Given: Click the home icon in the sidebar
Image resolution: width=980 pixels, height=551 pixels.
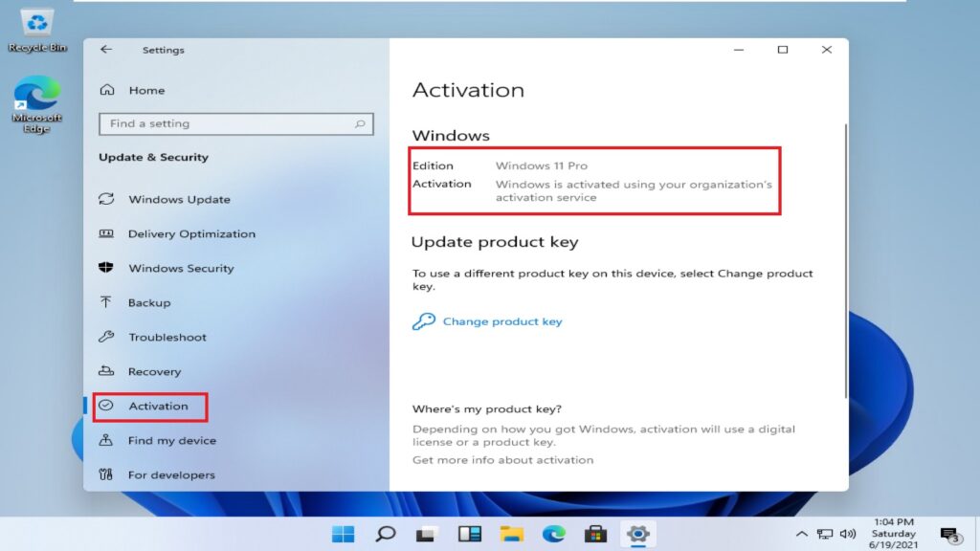Looking at the screenshot, I should pos(107,89).
